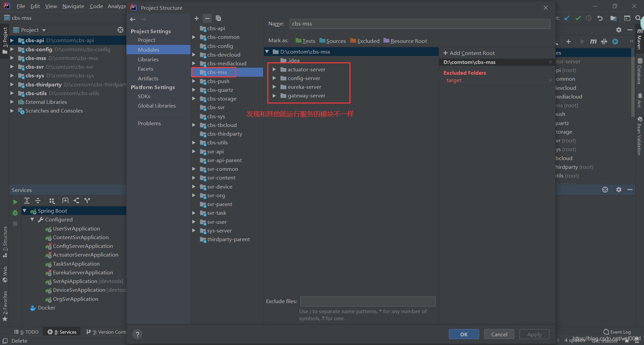Viewport: 644px width, 345px height.
Task: Select Facets in Project Settings
Action: coord(146,69)
